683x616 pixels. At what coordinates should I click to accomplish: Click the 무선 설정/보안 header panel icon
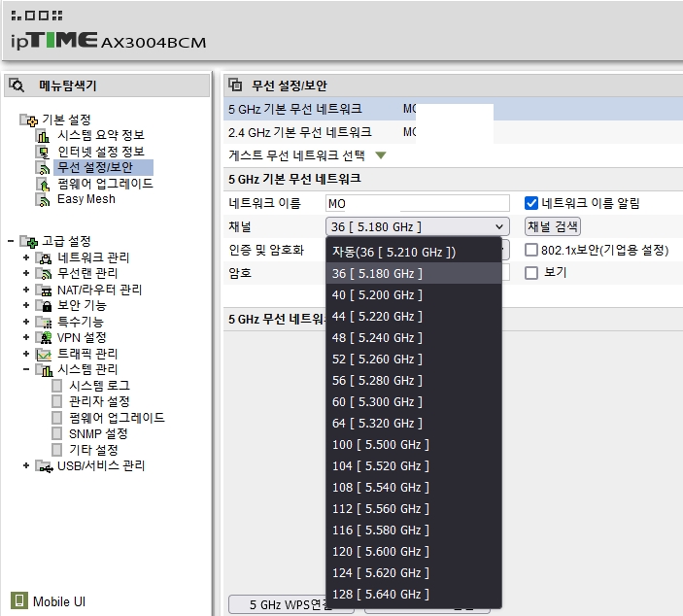[235, 85]
